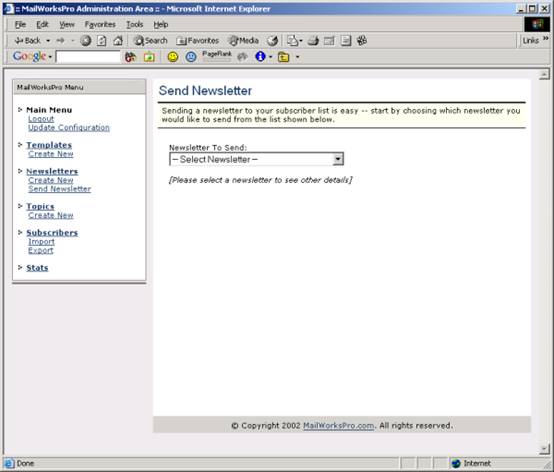554x472 pixels.
Task: Focus the Google toolbar search box
Action: [x=88, y=57]
